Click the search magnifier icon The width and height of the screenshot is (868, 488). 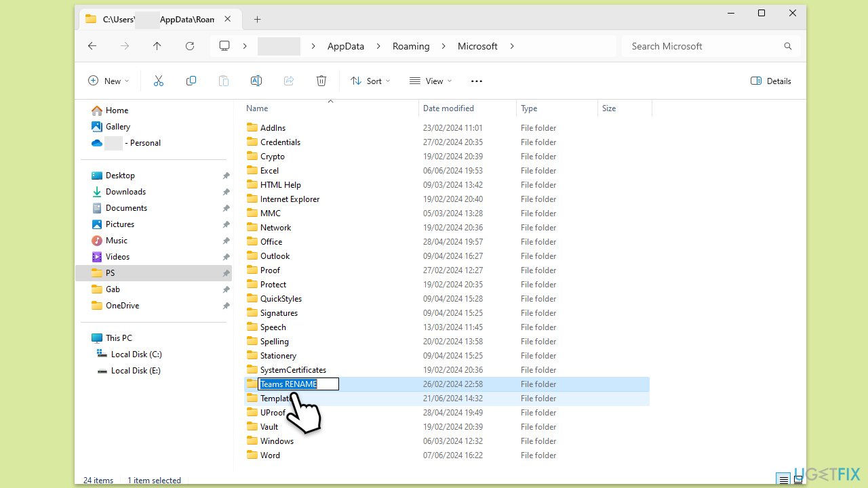tap(788, 46)
